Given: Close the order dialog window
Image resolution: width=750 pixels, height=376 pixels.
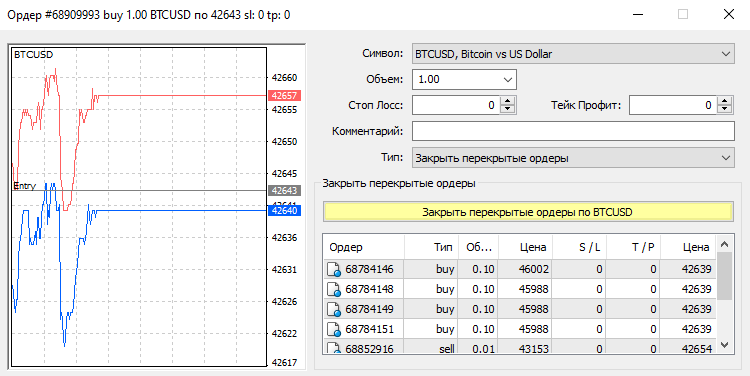Looking at the screenshot, I should tap(728, 14).
